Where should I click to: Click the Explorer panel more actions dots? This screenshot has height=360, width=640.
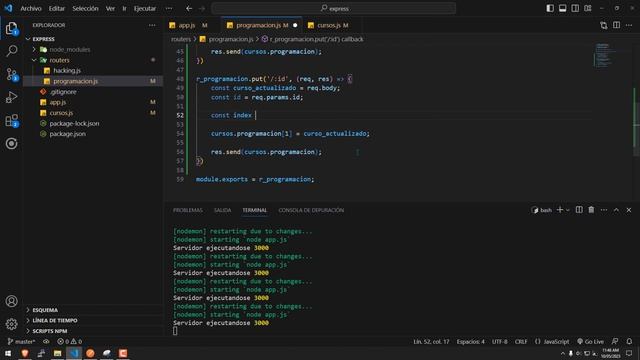[x=152, y=25]
